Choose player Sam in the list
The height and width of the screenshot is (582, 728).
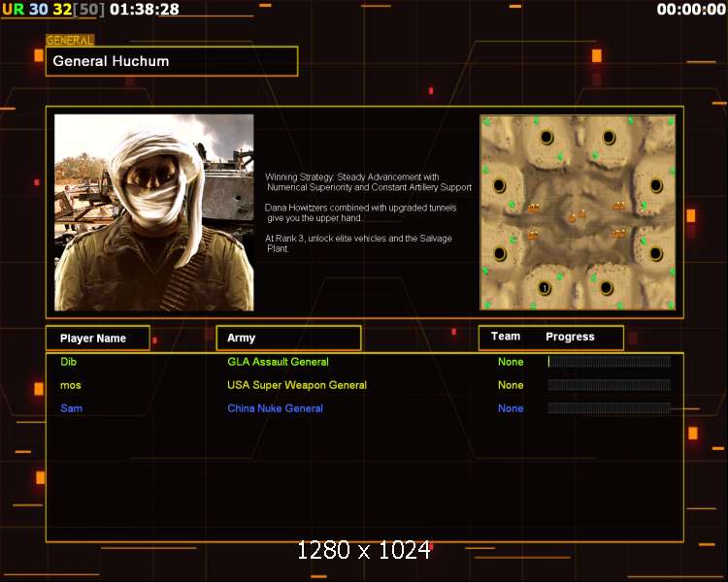pos(71,408)
